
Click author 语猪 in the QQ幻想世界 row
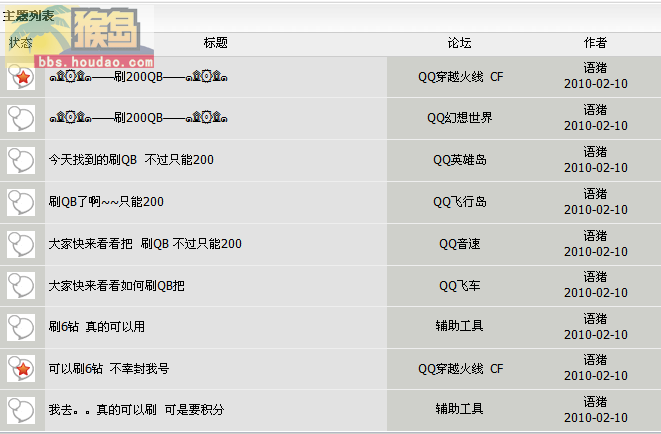595,110
